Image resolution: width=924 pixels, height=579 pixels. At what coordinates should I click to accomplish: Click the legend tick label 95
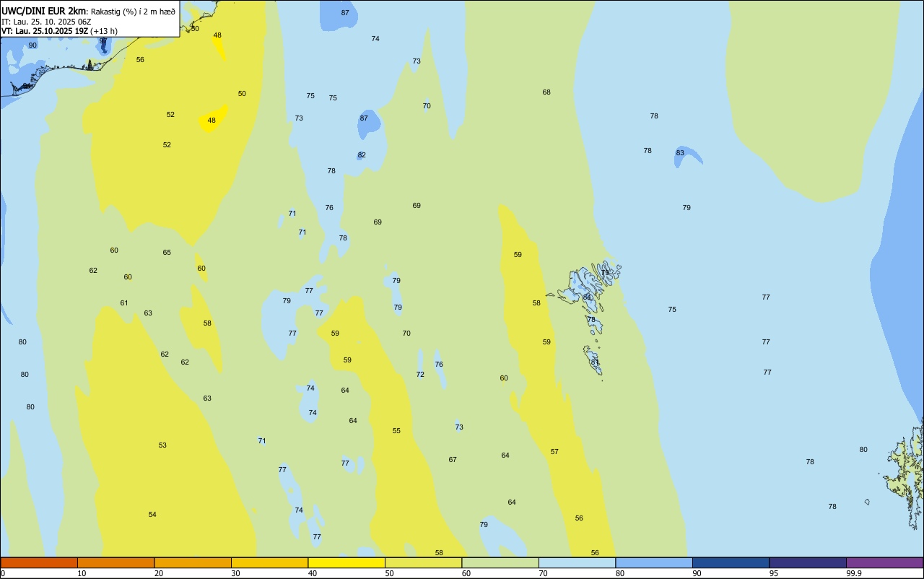coord(774,573)
